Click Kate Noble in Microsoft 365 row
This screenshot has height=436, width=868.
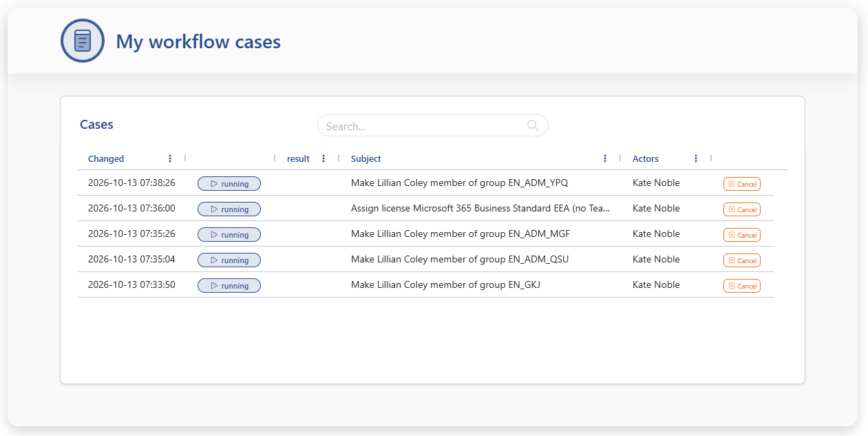[x=656, y=208]
